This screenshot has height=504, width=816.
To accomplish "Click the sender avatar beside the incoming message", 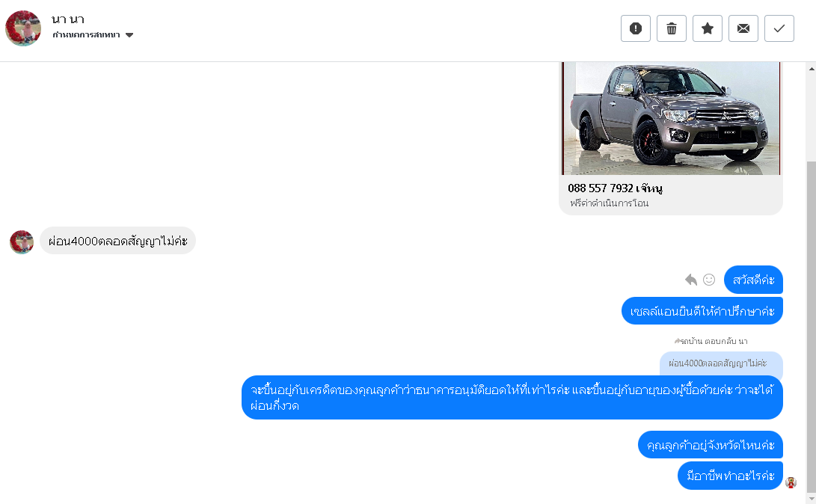I will tap(22, 242).
